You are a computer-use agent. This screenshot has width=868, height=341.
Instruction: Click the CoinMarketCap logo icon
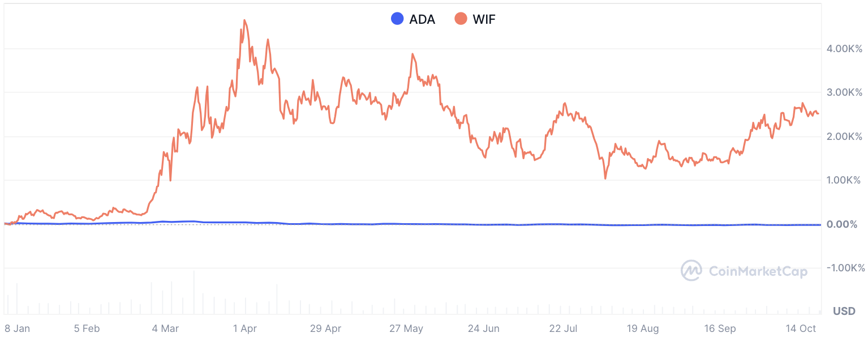tap(691, 271)
